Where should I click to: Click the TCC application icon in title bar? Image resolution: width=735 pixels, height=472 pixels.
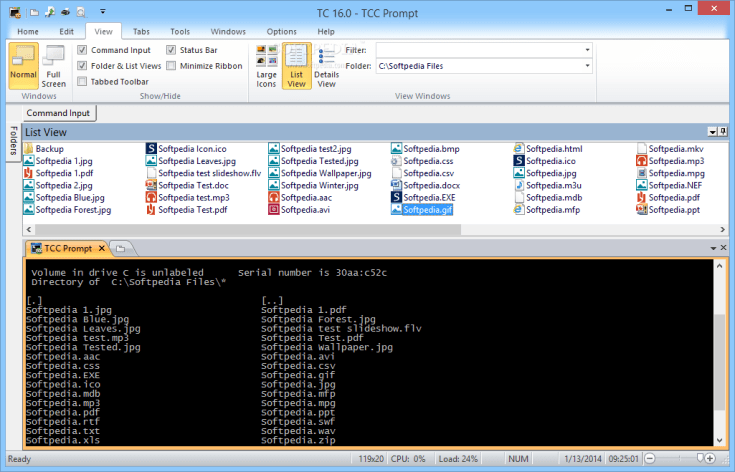tap(15, 12)
